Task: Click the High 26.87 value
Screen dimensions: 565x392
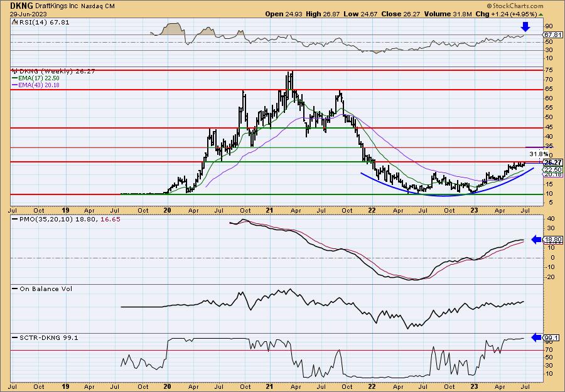Action: tap(321, 14)
